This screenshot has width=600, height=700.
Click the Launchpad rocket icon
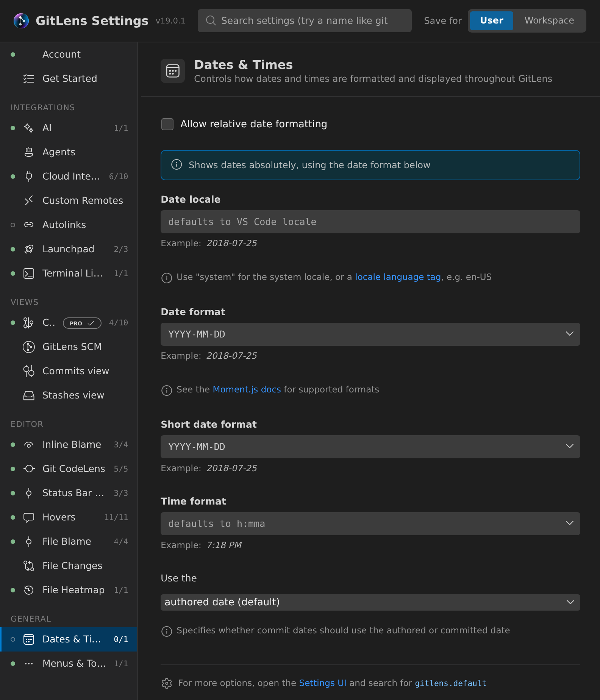coord(29,249)
